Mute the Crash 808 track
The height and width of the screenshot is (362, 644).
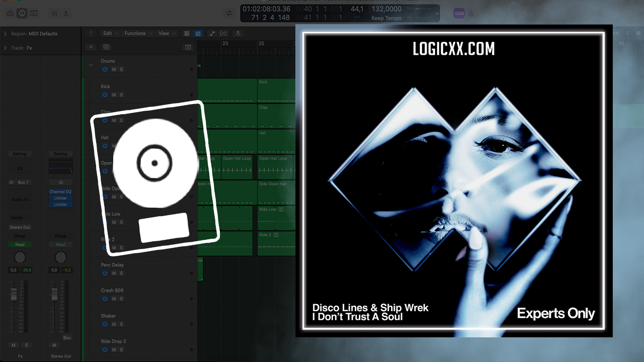114,299
